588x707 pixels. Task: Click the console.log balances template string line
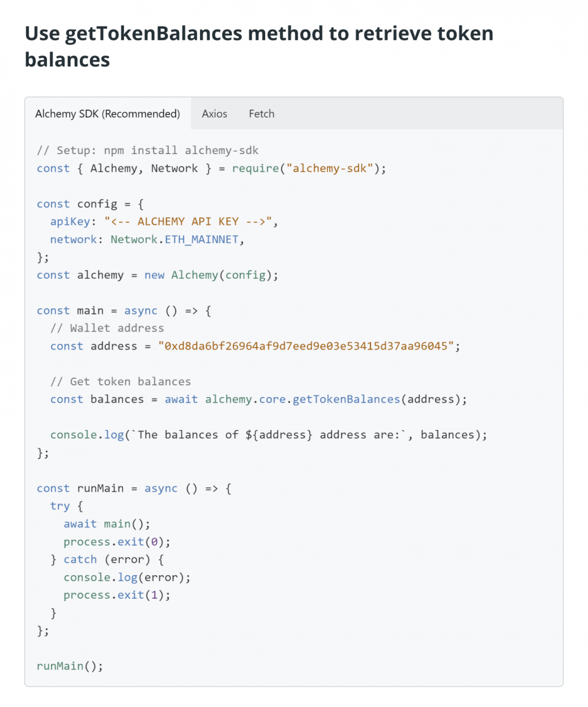coord(269,435)
